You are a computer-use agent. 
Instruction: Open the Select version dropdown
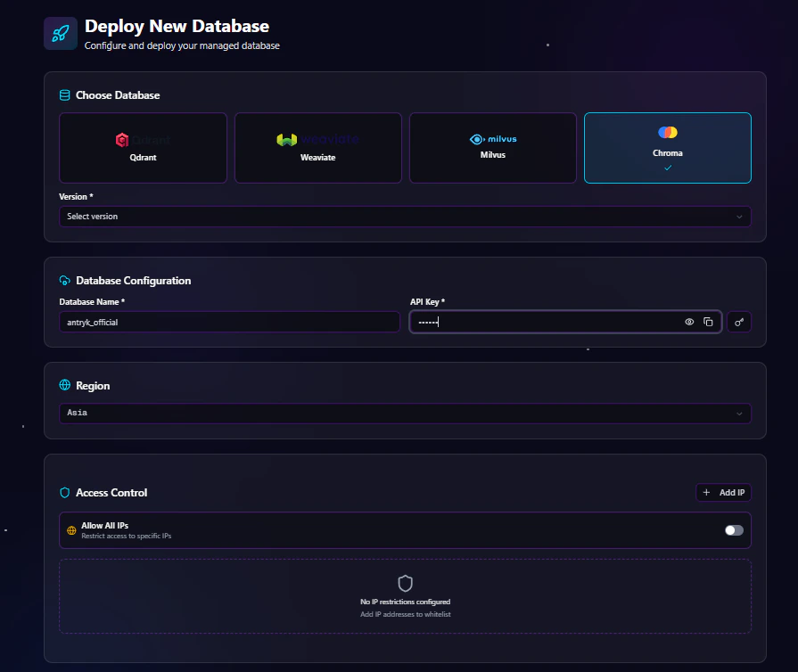(405, 217)
